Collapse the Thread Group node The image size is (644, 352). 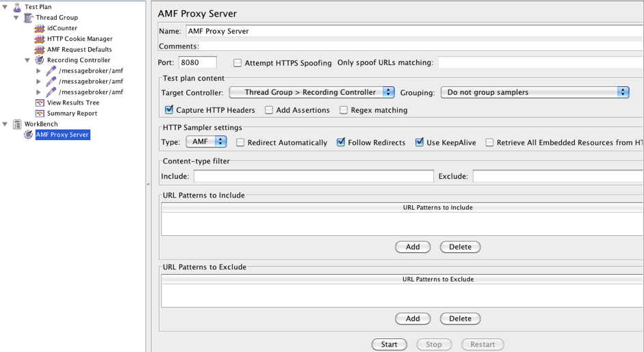click(16, 18)
